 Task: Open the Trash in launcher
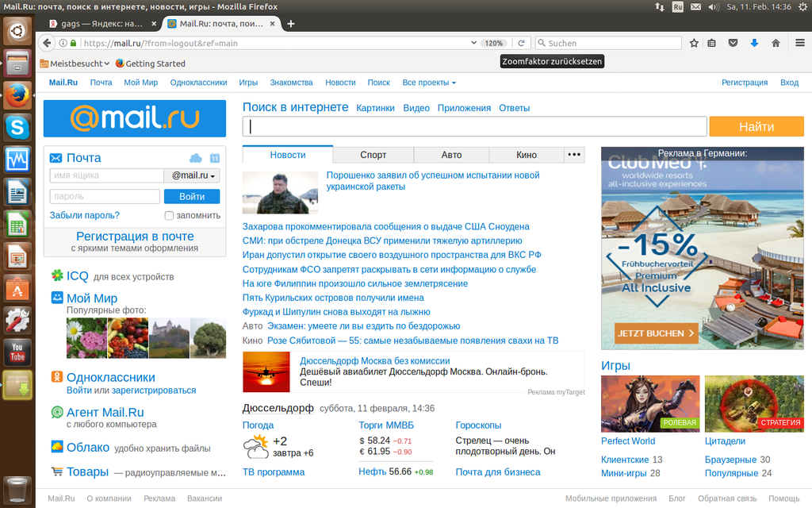(17, 491)
